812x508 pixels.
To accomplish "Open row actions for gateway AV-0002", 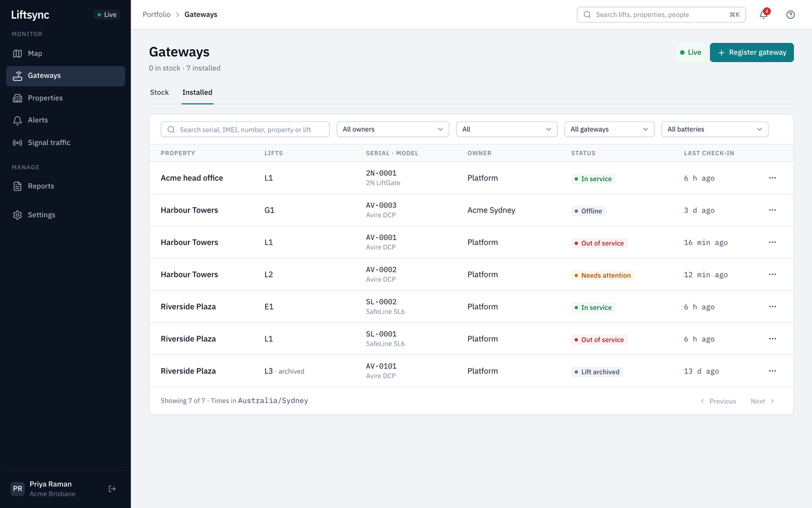I will point(773,275).
